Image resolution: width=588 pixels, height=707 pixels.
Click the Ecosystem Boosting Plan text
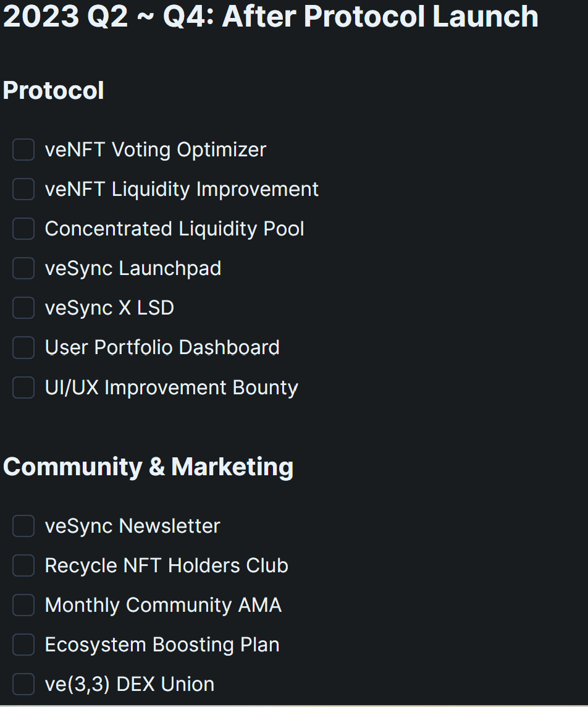click(162, 645)
